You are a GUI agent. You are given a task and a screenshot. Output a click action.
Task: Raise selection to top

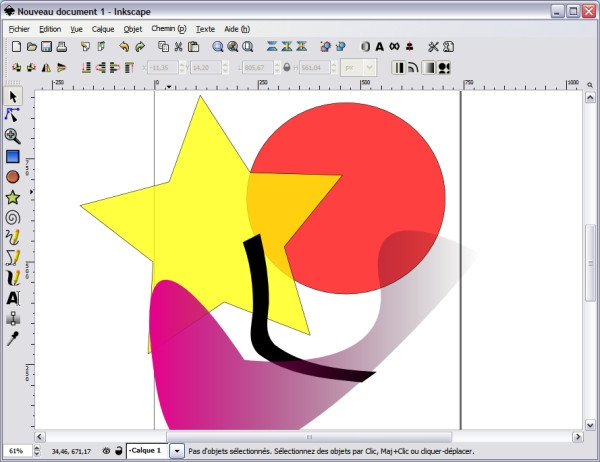(129, 68)
